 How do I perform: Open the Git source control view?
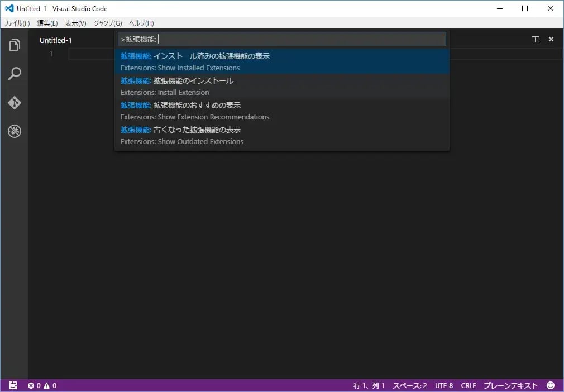click(15, 103)
